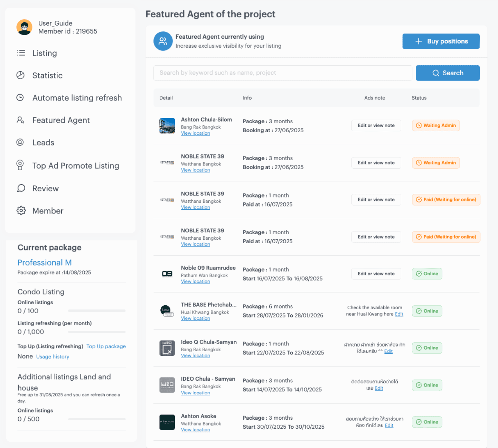Click the IDEO Chula - Samyan logo
The image size is (498, 448).
[x=167, y=385]
